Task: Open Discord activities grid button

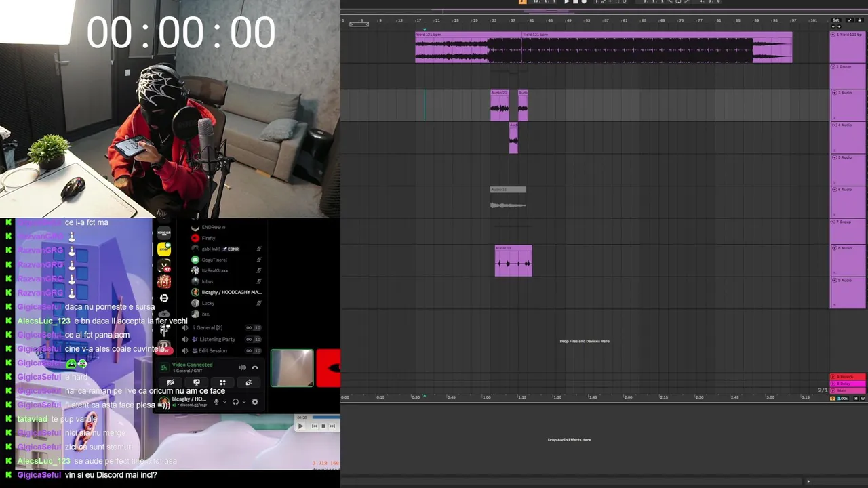Action: (222, 382)
